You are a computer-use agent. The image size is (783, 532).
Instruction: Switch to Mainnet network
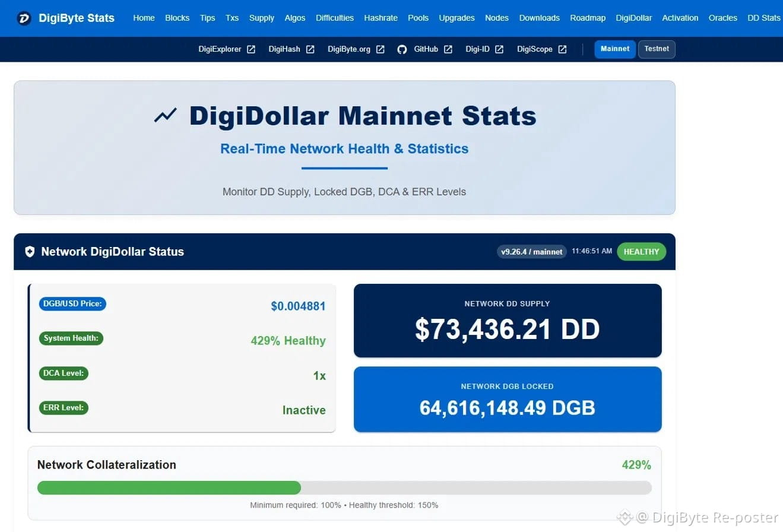(615, 49)
